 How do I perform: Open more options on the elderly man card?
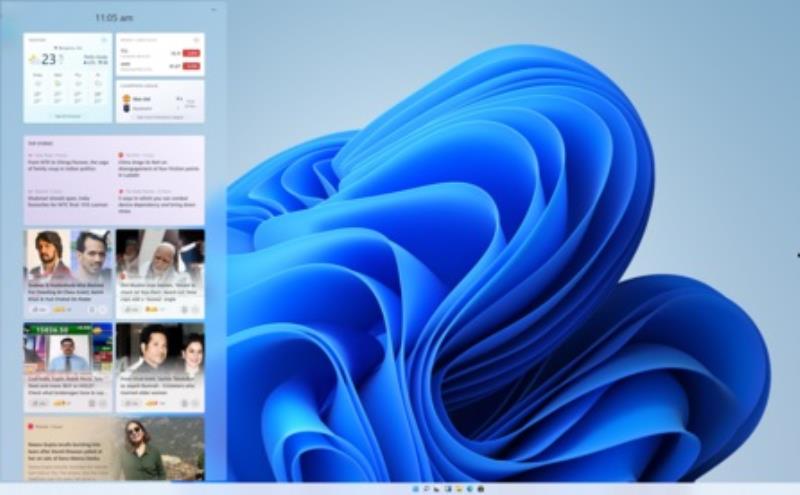[x=195, y=310]
